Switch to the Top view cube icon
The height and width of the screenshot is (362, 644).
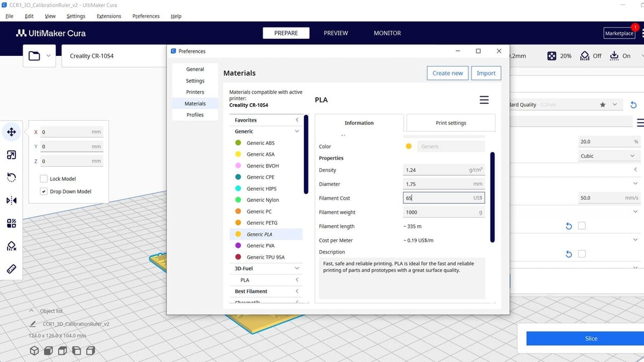[62, 351]
